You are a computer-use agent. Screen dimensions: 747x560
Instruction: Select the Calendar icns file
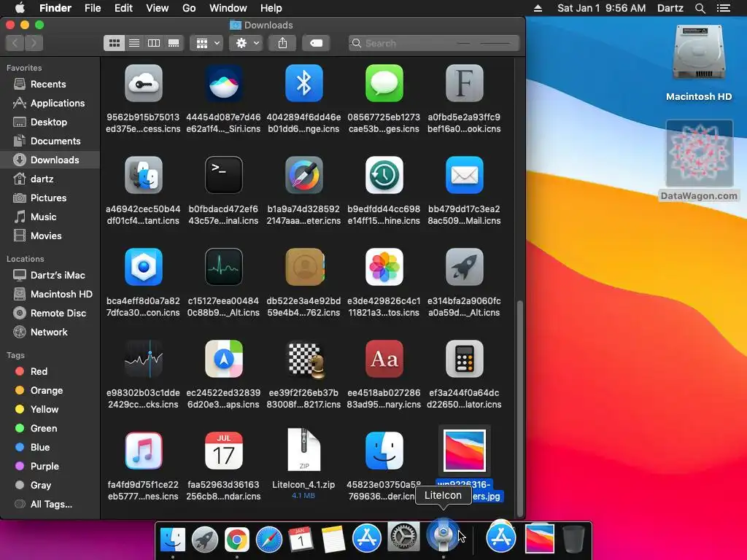pos(223,451)
